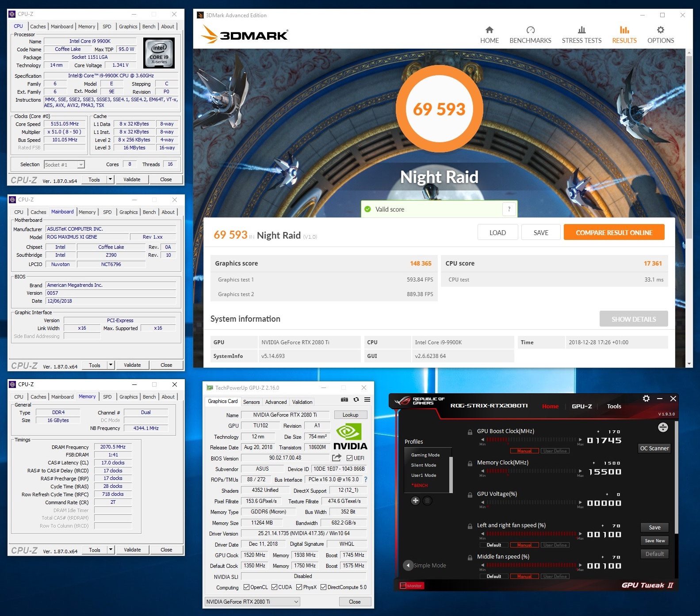700x616 pixels.
Task: Toggle the PhysX checkbox
Action: point(299,587)
